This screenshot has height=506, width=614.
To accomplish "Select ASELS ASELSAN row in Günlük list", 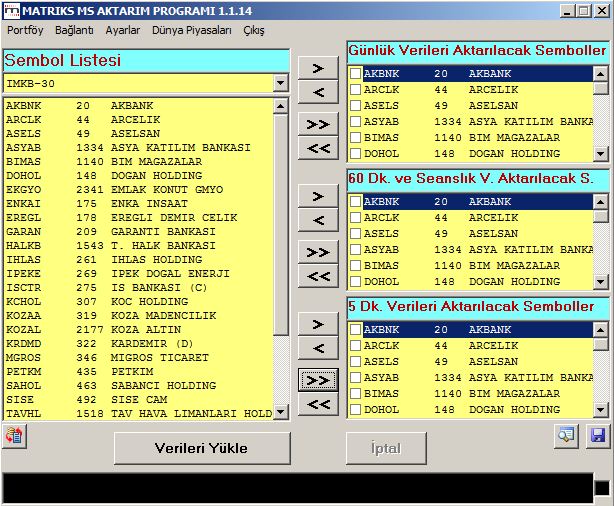I will tap(478, 106).
